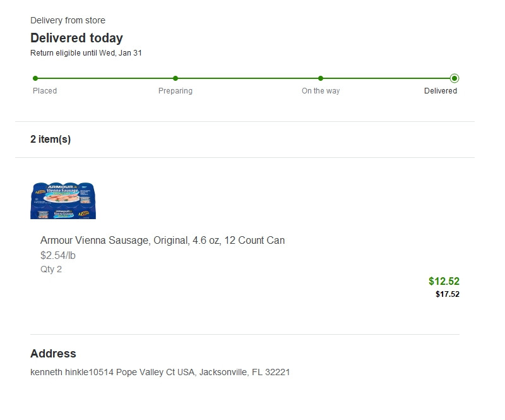Click the green $12.52 price

(x=444, y=281)
